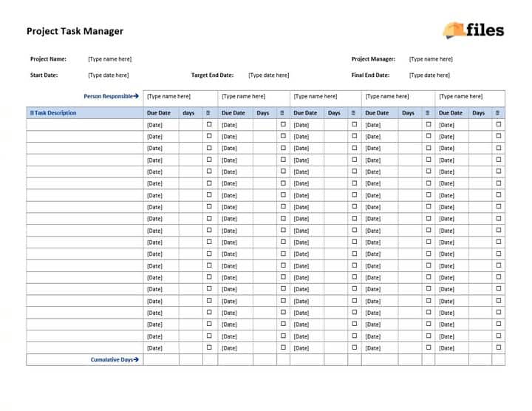Click the icon before Task Description header
The height and width of the screenshot is (411, 532).
click(32, 112)
